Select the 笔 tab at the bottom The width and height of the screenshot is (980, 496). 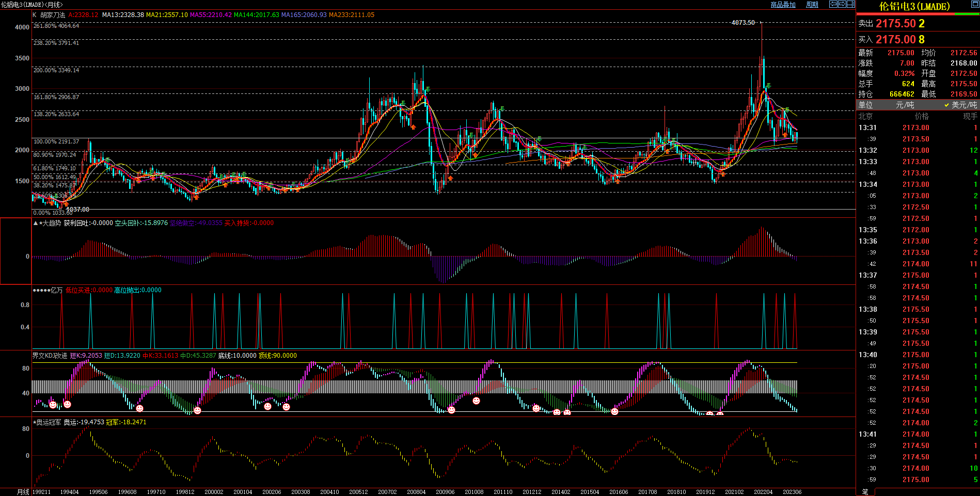click(865, 492)
